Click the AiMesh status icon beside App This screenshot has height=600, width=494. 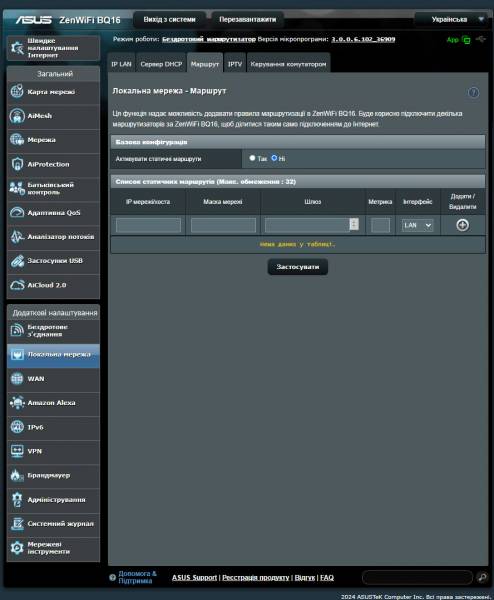tap(466, 40)
